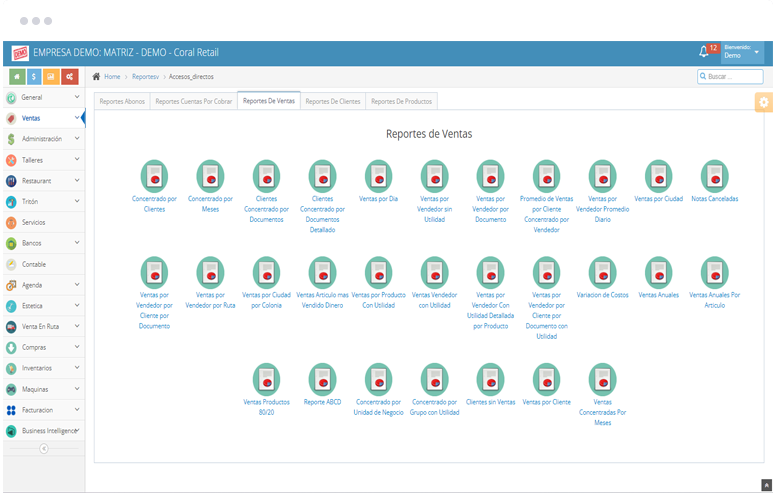Click the scroll-to-top arrow button
This screenshot has height=493, width=776.
tap(766, 485)
